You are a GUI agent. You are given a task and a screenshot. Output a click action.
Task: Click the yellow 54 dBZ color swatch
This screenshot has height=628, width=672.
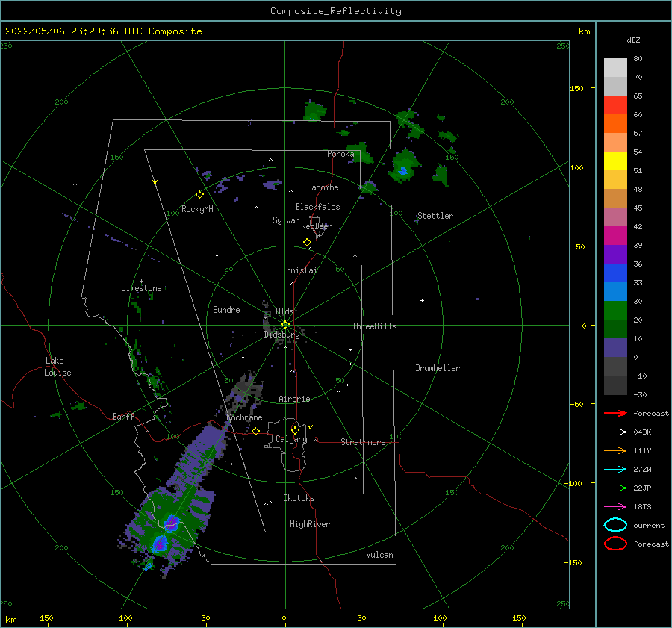click(x=615, y=161)
